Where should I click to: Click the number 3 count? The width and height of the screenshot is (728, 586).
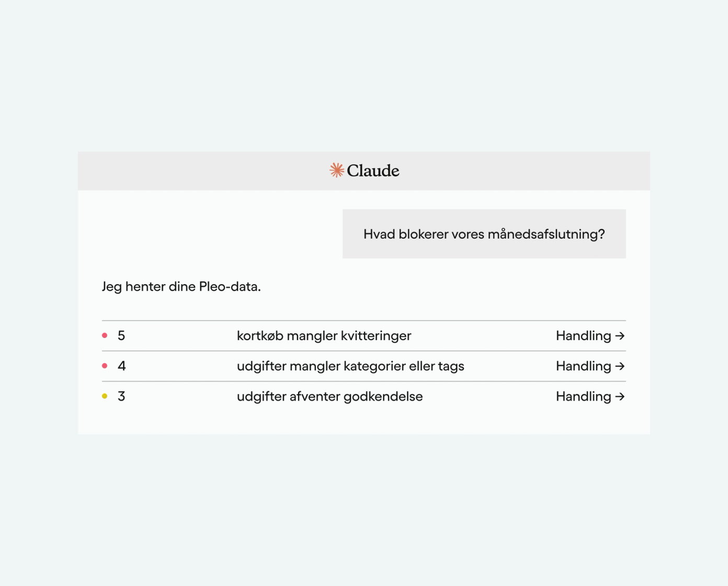tap(121, 397)
